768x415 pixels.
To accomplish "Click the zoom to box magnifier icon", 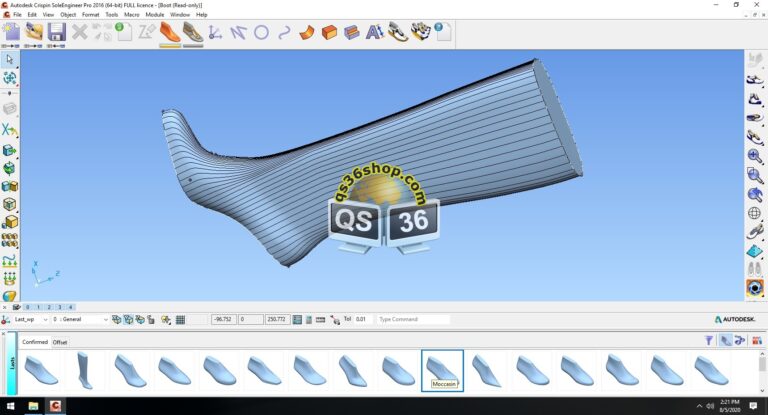I will (x=755, y=175).
